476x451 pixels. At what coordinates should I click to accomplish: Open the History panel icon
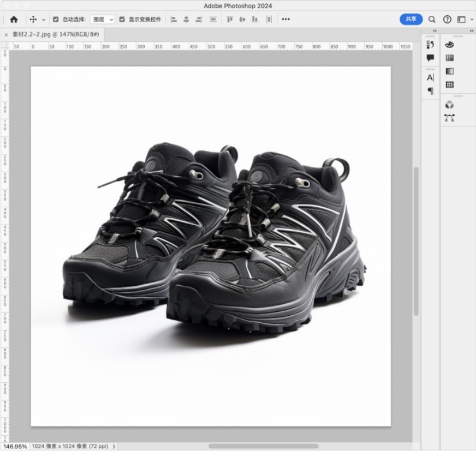430,45
